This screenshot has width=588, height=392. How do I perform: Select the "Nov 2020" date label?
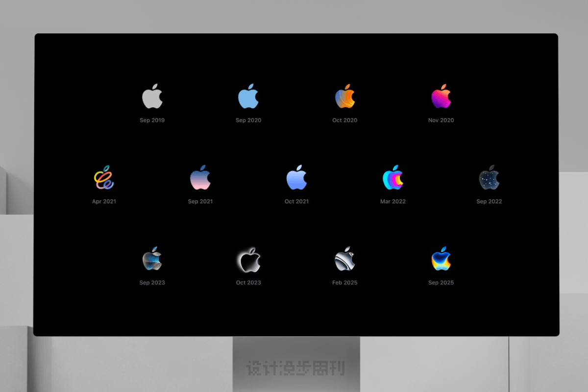(x=441, y=121)
